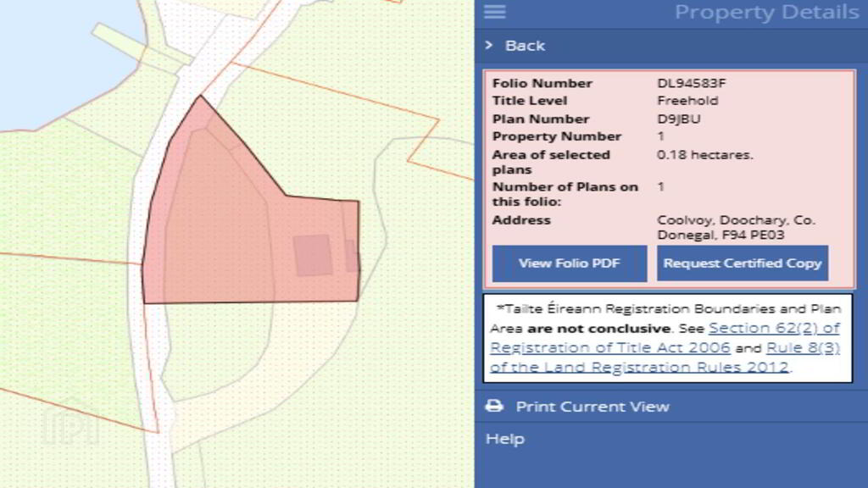
Task: Go back using the Back label
Action: (x=525, y=46)
